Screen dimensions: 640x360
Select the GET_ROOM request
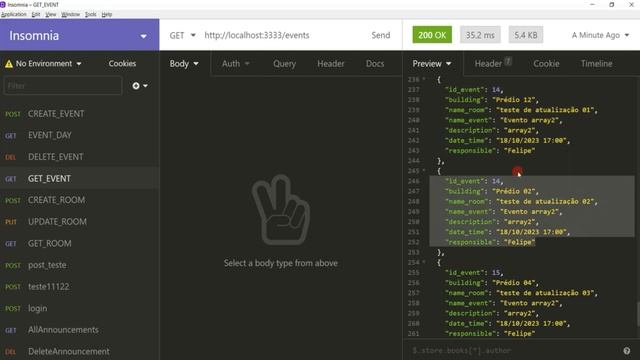(x=80, y=244)
